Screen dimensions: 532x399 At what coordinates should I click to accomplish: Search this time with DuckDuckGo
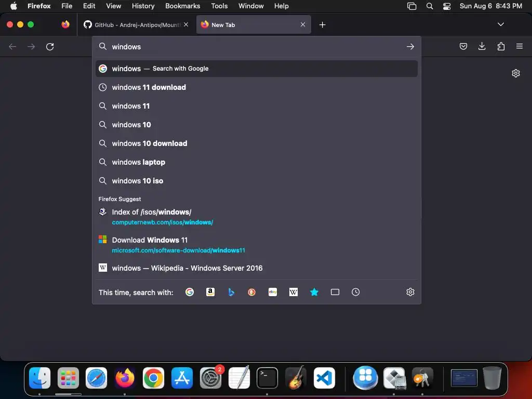pos(252,292)
